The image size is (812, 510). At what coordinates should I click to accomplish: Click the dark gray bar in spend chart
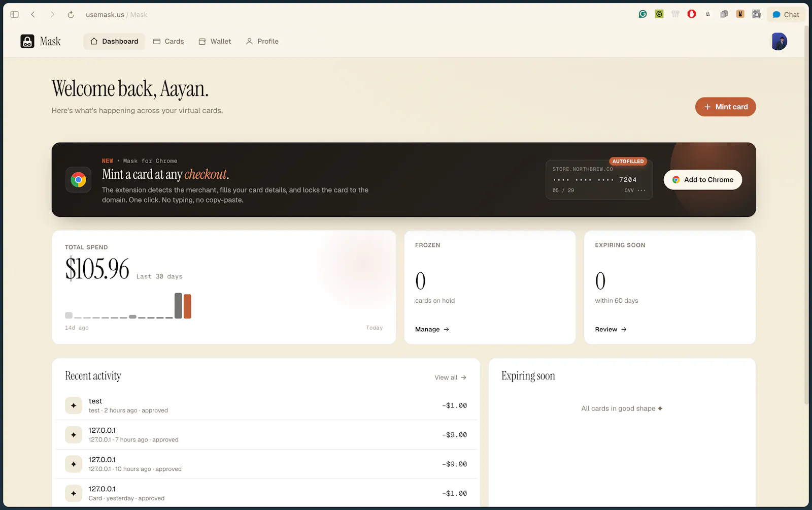tap(178, 306)
